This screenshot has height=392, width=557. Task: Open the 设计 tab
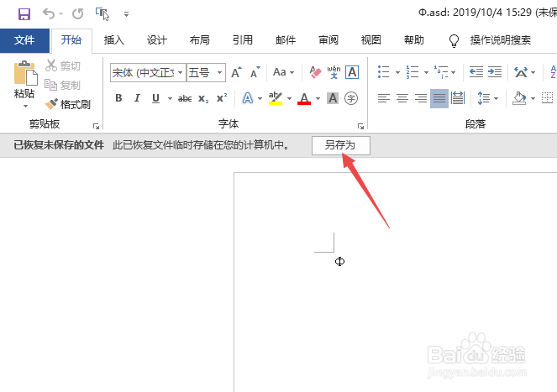tap(157, 40)
